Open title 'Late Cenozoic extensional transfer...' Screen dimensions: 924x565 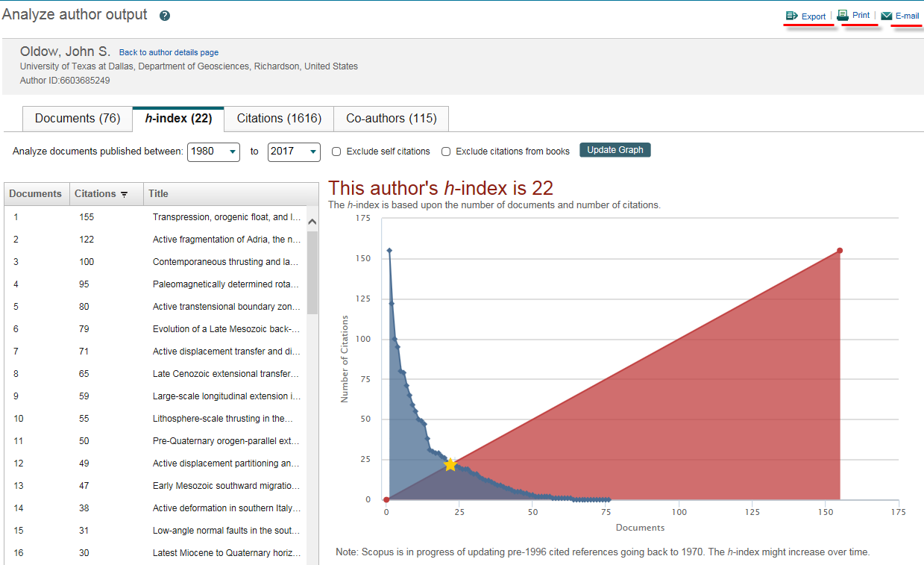click(226, 374)
